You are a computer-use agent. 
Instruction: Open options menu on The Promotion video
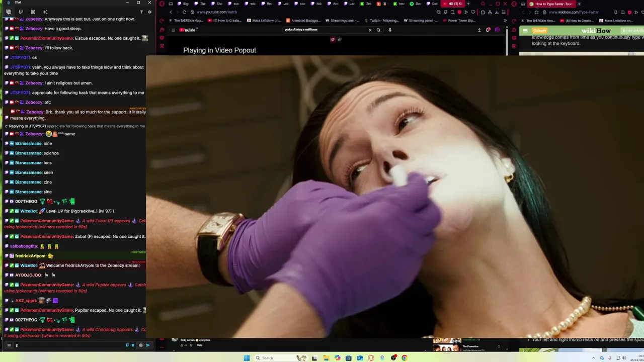click(x=499, y=346)
